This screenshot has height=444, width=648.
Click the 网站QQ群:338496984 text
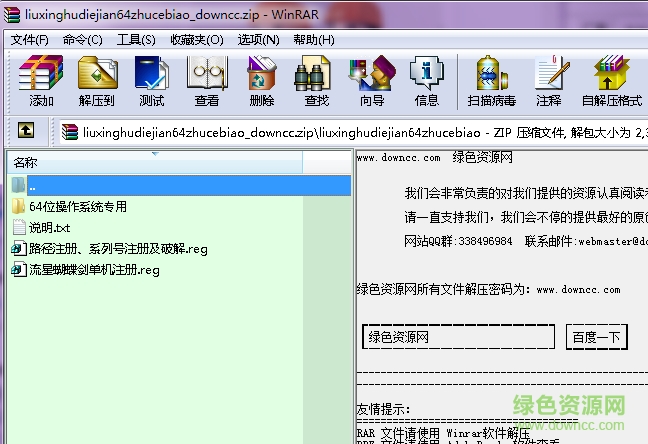click(458, 241)
